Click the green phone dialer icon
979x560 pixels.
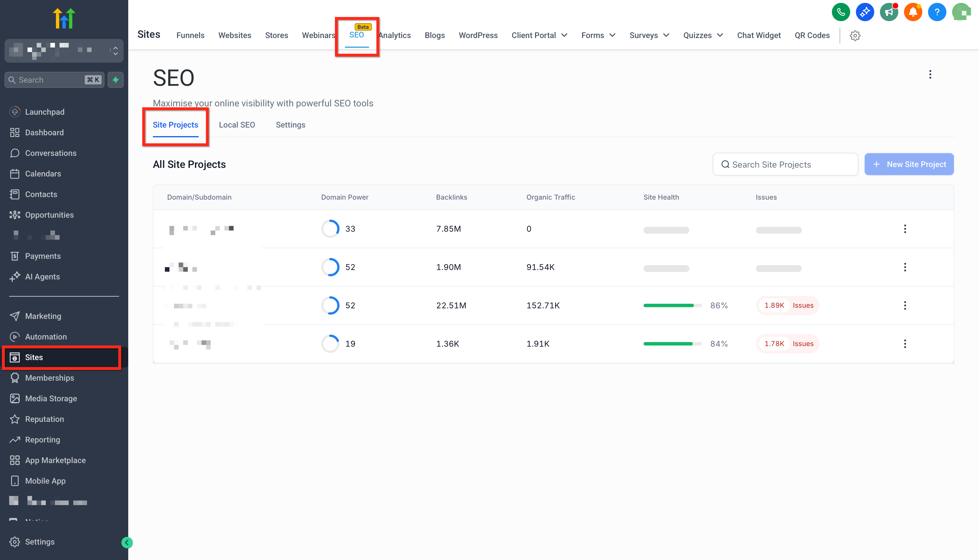coord(840,12)
